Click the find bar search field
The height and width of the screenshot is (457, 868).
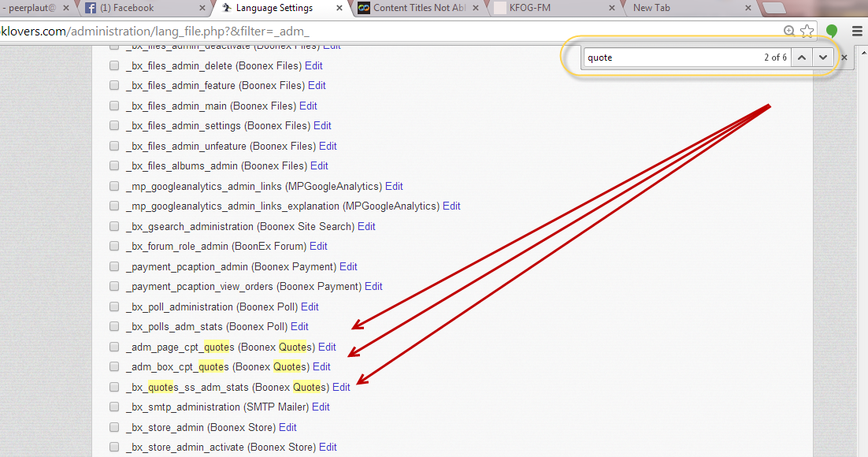click(x=670, y=58)
